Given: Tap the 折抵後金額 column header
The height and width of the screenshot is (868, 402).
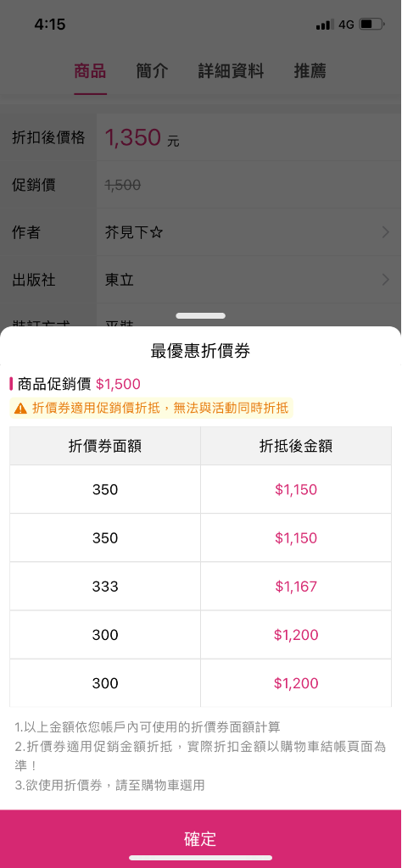Looking at the screenshot, I should point(296,446).
